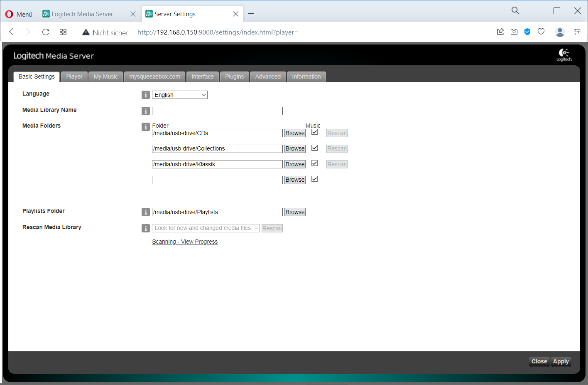The image size is (588, 385).
Task: Click the browser address bar URL
Action: 218,32
